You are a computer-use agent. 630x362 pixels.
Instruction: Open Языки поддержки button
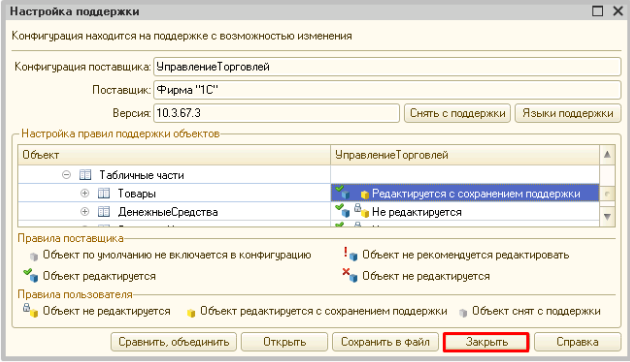568,113
